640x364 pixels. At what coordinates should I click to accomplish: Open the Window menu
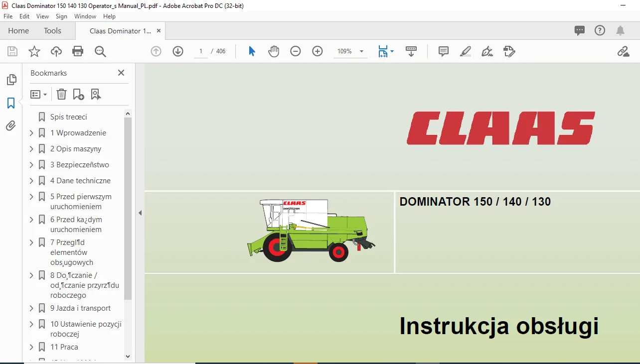pos(85,16)
